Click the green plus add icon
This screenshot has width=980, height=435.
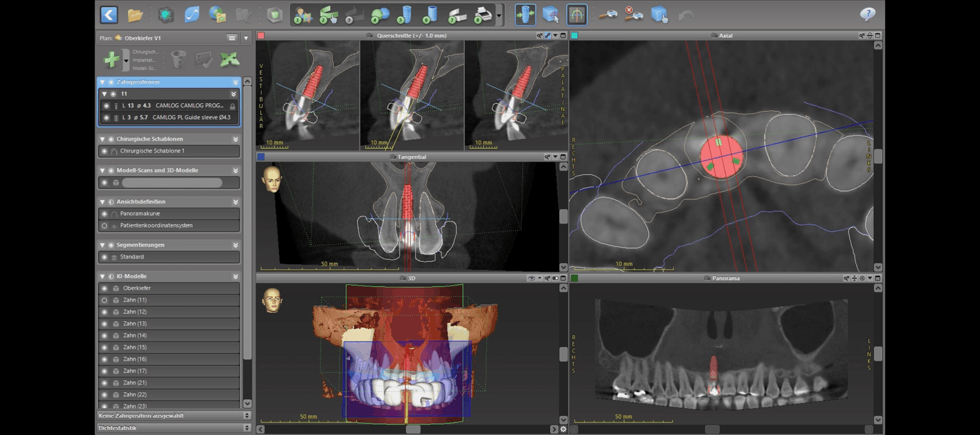click(111, 60)
